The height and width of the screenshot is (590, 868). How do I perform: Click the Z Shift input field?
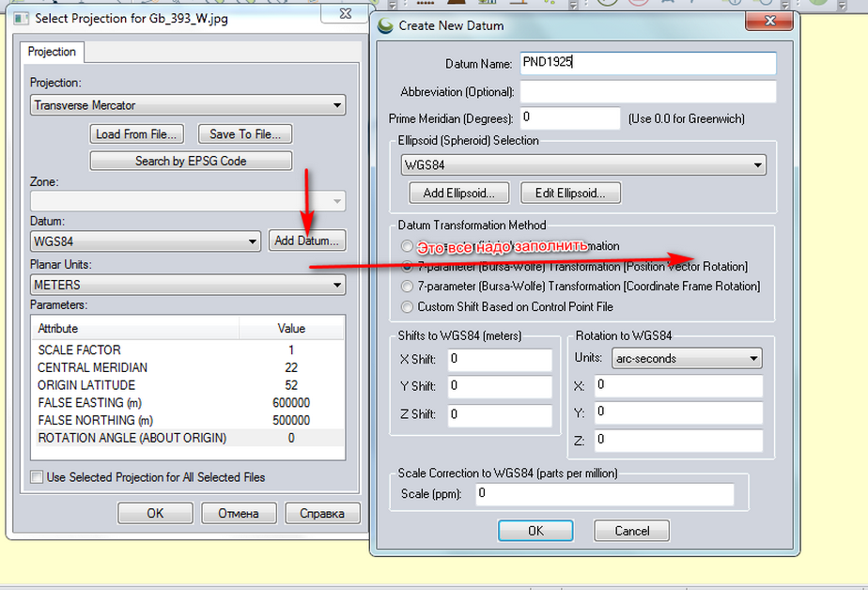pyautogui.click(x=500, y=415)
